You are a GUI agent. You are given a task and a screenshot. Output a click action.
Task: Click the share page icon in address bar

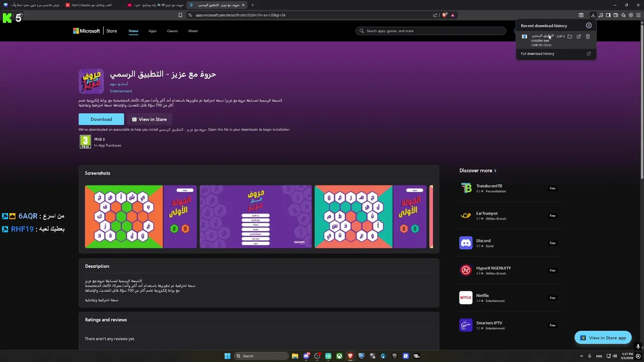[435, 15]
